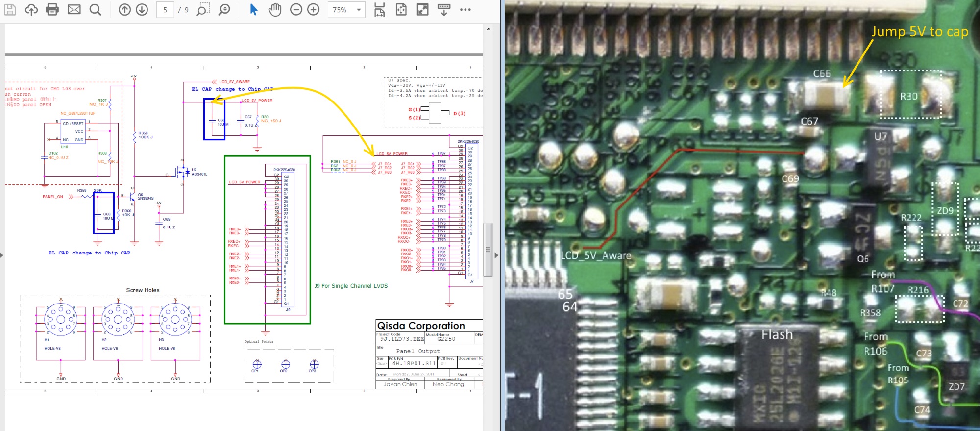Screen dimensions: 980x431
Task: Click the Save file icon
Action: tap(10, 10)
